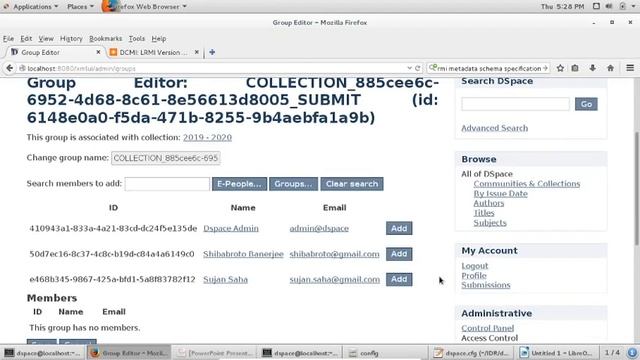Focus the Search DSpace text field
The width and height of the screenshot is (640, 360).
pyautogui.click(x=515, y=104)
